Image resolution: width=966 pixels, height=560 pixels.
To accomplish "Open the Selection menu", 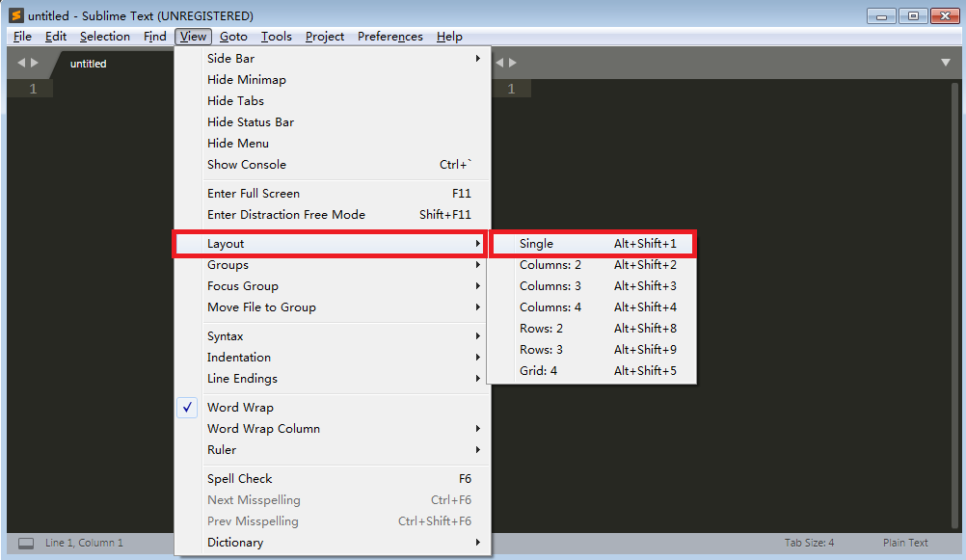I will 105,37.
